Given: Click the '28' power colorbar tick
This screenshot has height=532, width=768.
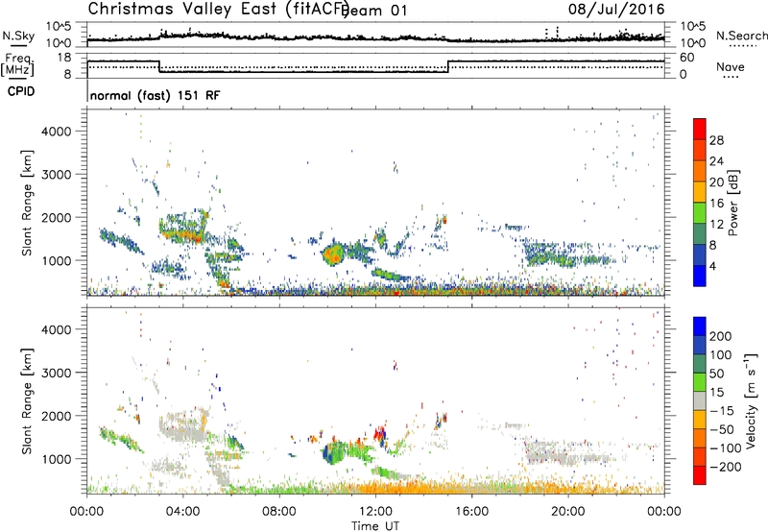Looking at the screenshot, I should click(x=716, y=140).
